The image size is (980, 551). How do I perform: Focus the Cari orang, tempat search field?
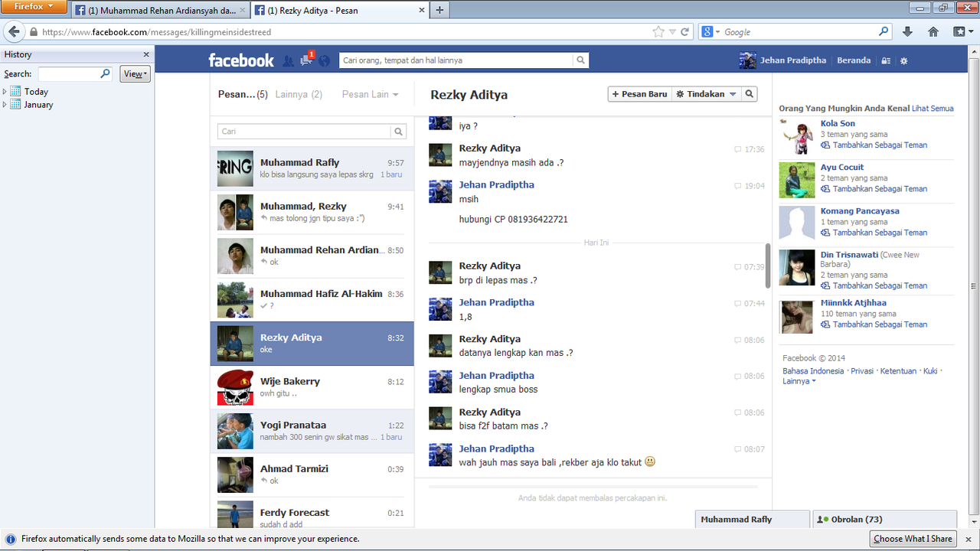[x=456, y=60]
